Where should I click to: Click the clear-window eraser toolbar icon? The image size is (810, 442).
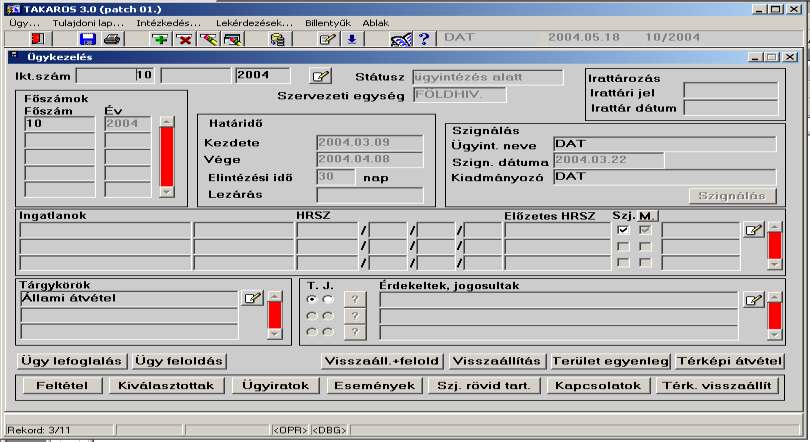coord(232,39)
